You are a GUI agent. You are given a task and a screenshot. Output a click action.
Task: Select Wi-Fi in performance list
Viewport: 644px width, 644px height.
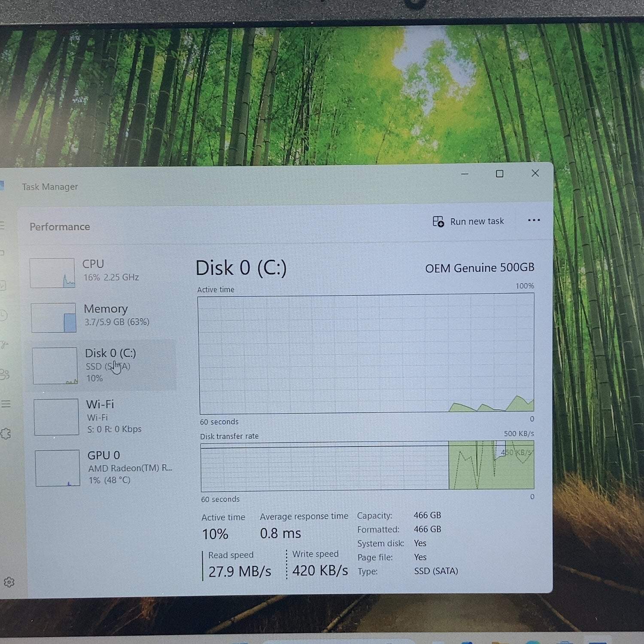[x=103, y=416]
